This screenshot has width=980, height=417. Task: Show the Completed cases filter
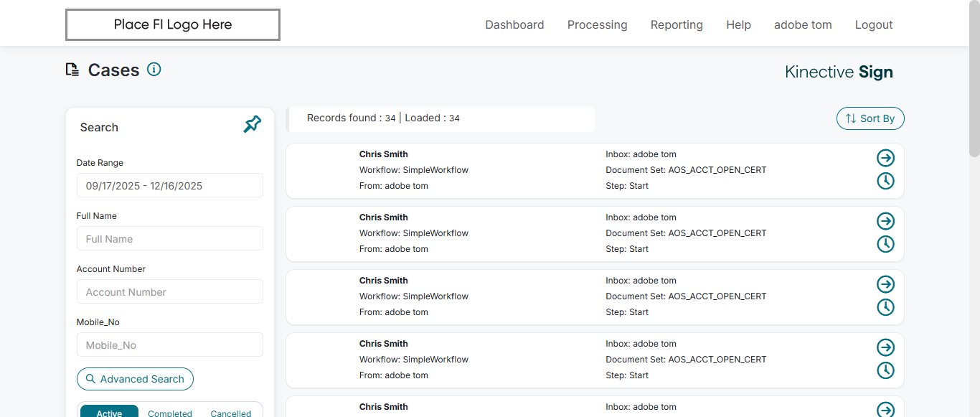pyautogui.click(x=170, y=413)
